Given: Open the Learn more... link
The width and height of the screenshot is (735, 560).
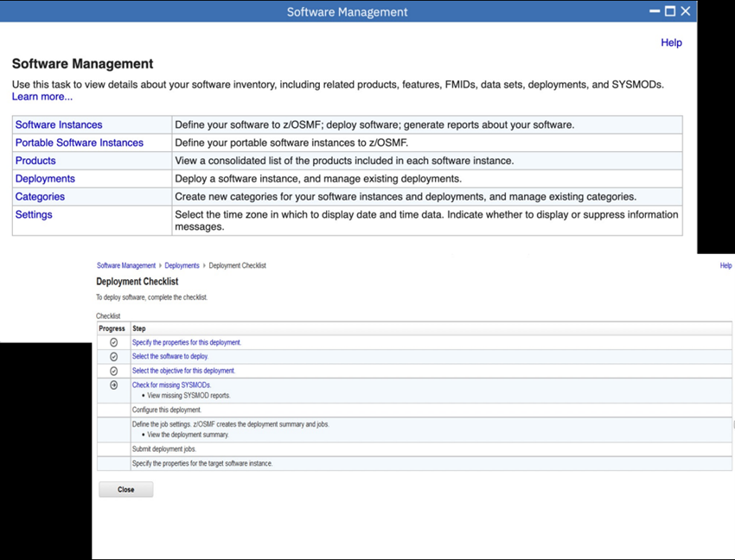Looking at the screenshot, I should coord(42,97).
